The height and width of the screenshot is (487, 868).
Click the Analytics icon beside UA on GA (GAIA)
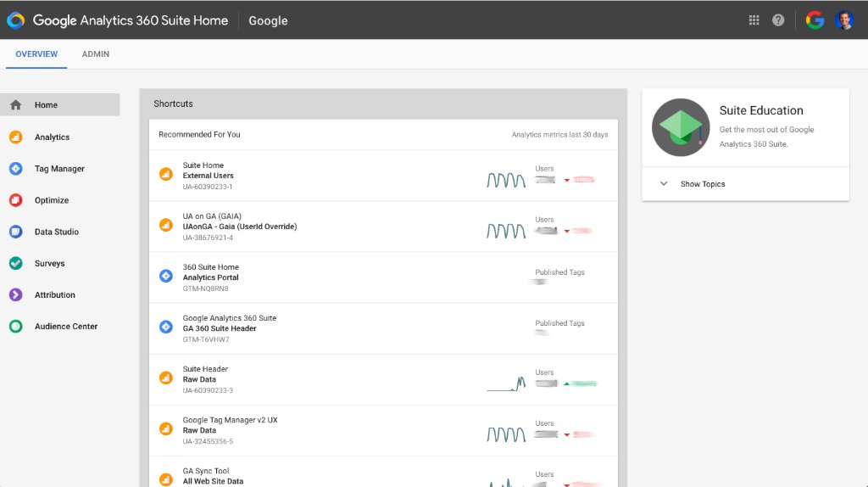coord(165,225)
